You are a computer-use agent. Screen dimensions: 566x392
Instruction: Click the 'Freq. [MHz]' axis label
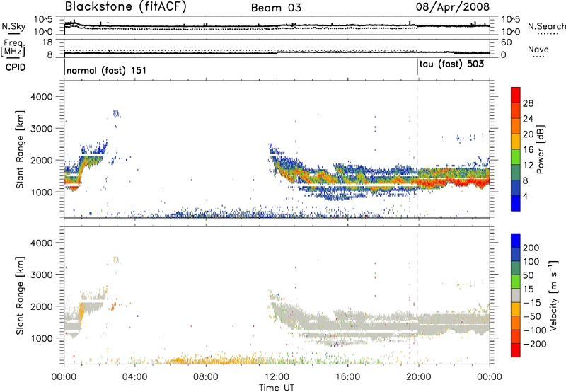coord(13,47)
